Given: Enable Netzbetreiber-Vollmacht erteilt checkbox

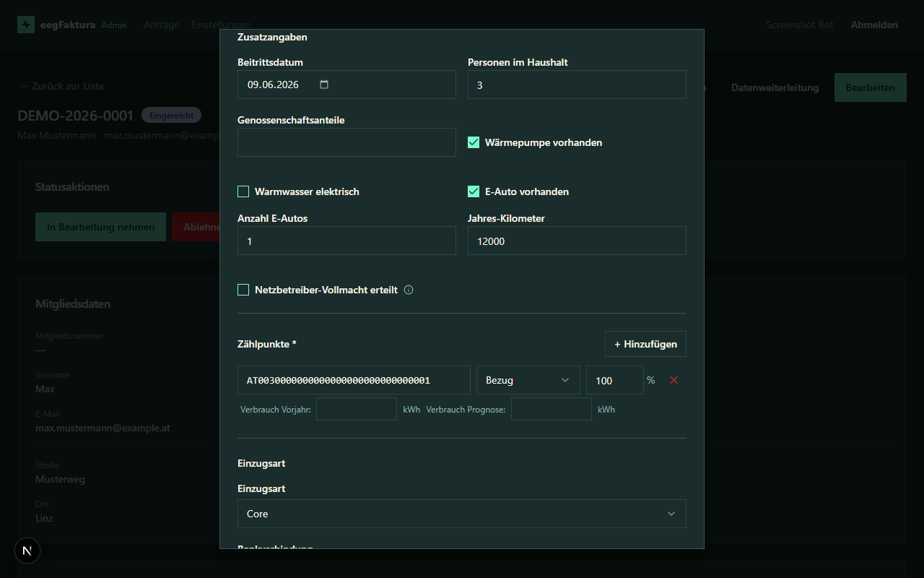Looking at the screenshot, I should 243,290.
